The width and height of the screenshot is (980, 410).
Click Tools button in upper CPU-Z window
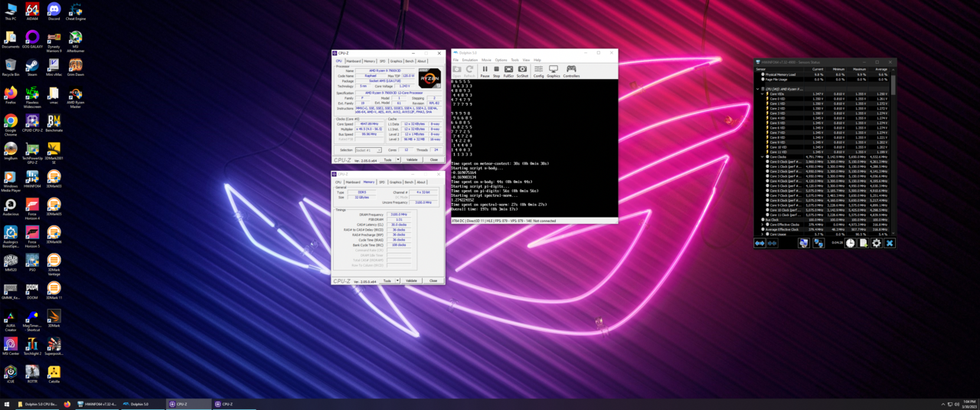click(x=387, y=159)
